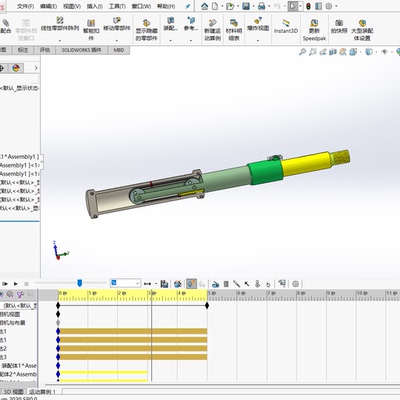Image resolution: width=400 pixels, height=400 pixels.
Task: Open the 工具(T) menu
Action: tap(117, 6)
